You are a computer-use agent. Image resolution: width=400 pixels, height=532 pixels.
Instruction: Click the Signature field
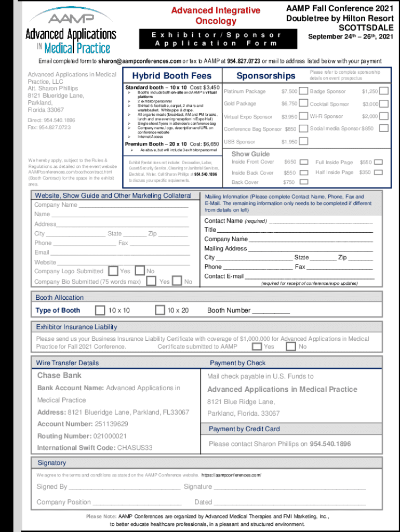click(290, 487)
